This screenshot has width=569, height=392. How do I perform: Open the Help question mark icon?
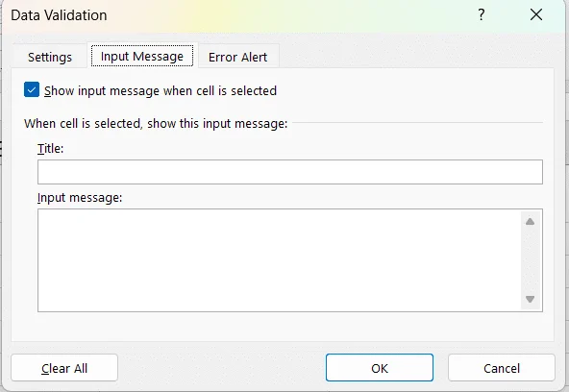[x=482, y=14]
